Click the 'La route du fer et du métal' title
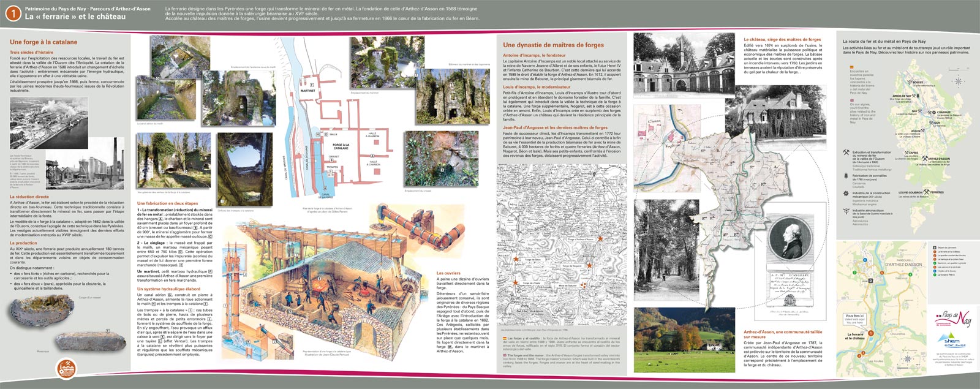The width and height of the screenshot is (980, 389). pyautogui.click(x=884, y=41)
